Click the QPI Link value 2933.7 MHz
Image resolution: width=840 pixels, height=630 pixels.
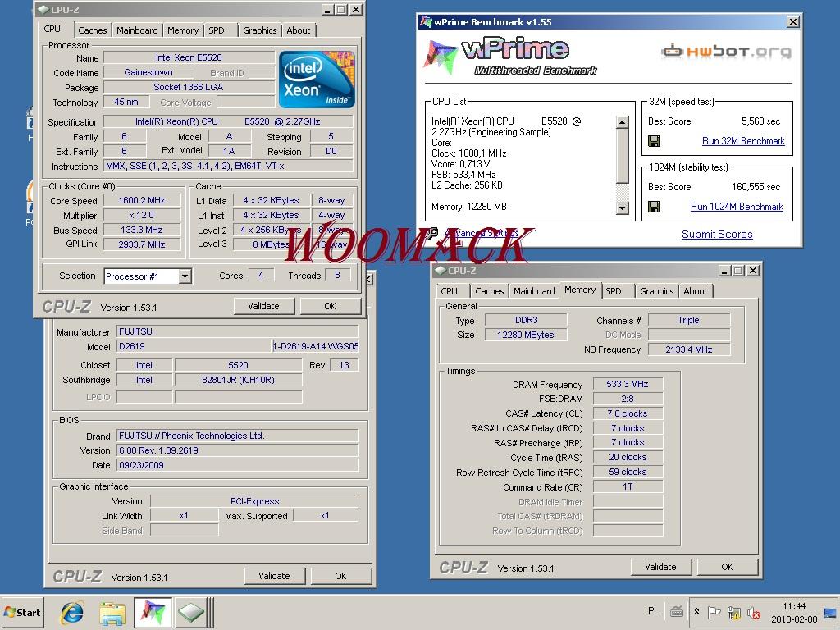(141, 244)
